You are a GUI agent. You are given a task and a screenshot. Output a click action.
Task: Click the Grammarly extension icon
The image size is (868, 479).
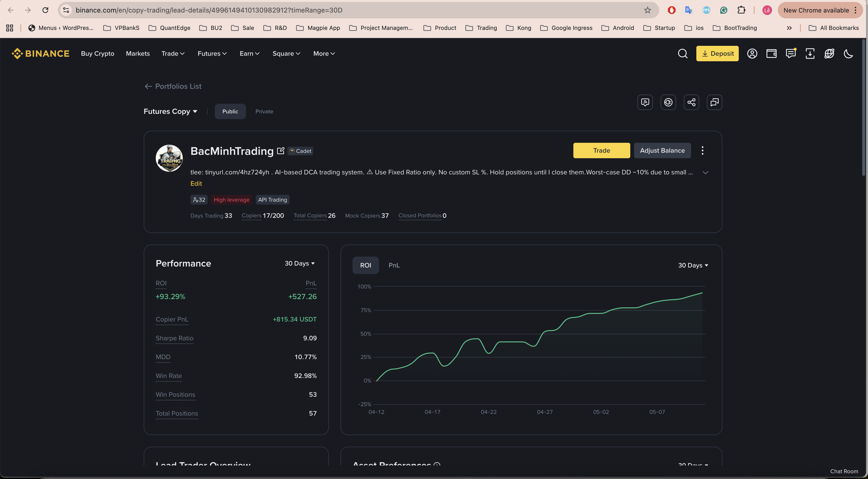(723, 10)
